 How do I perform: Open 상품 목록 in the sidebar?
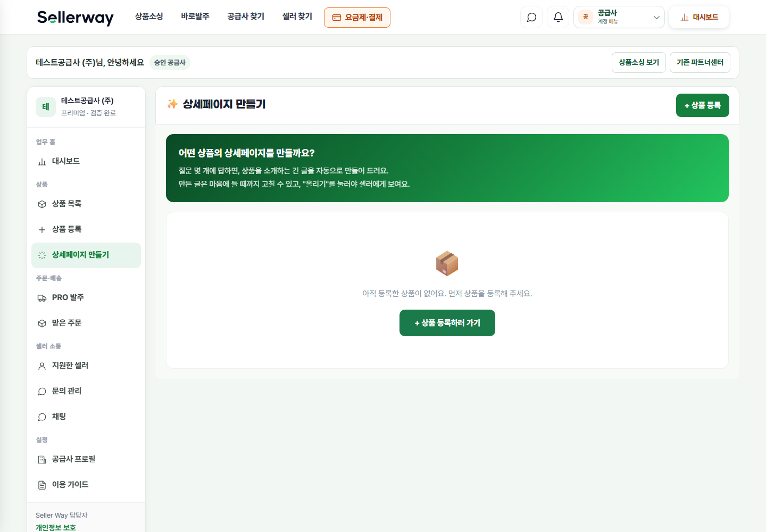click(86, 204)
